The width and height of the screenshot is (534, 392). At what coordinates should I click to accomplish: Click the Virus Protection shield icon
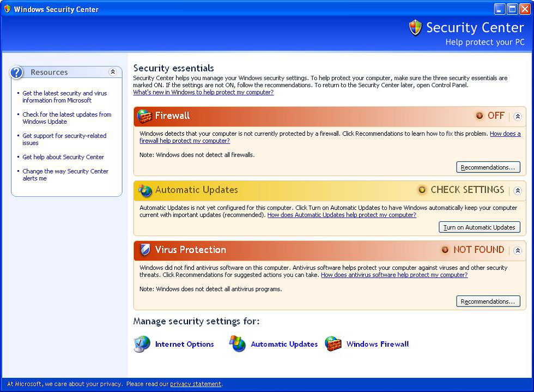[x=145, y=250]
